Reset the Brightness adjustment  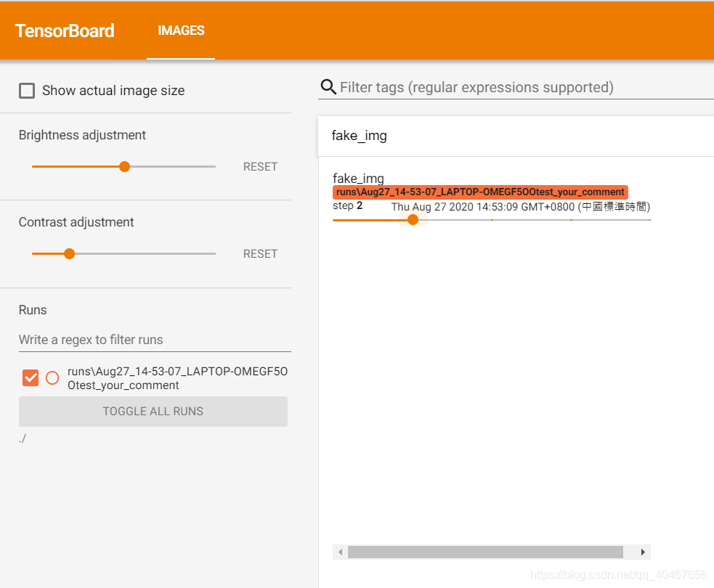coord(260,166)
